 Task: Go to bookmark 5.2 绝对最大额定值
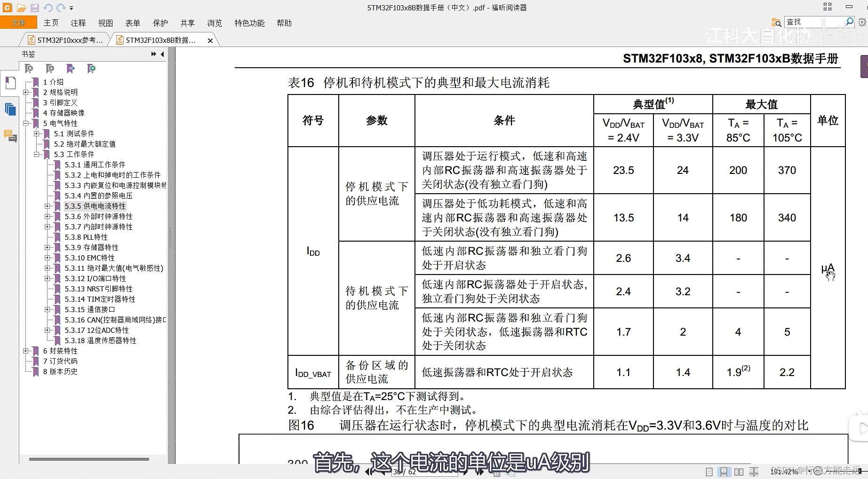[85, 144]
